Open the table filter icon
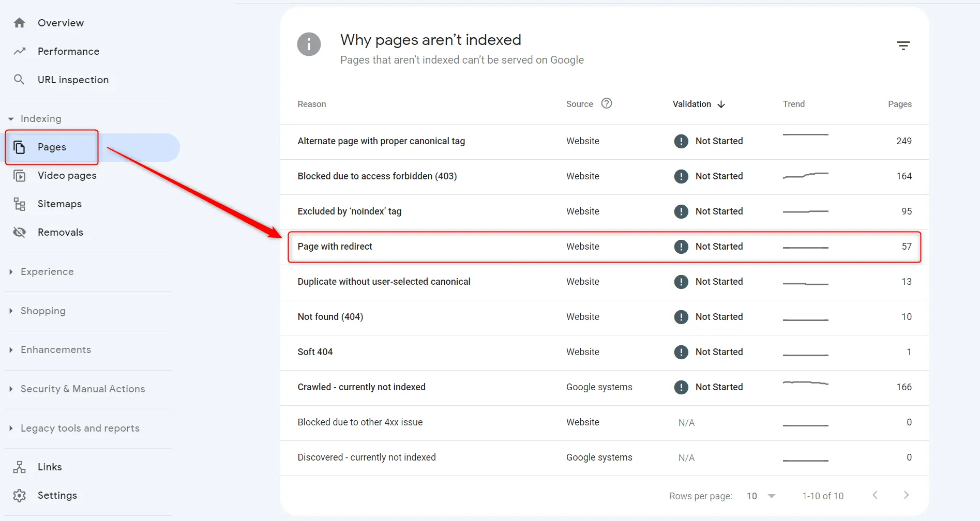 (x=903, y=45)
